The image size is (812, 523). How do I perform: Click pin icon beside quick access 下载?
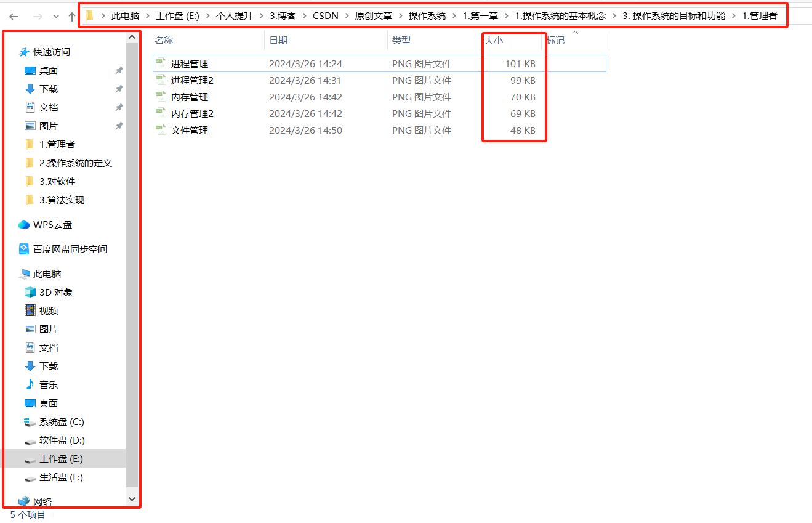[119, 89]
